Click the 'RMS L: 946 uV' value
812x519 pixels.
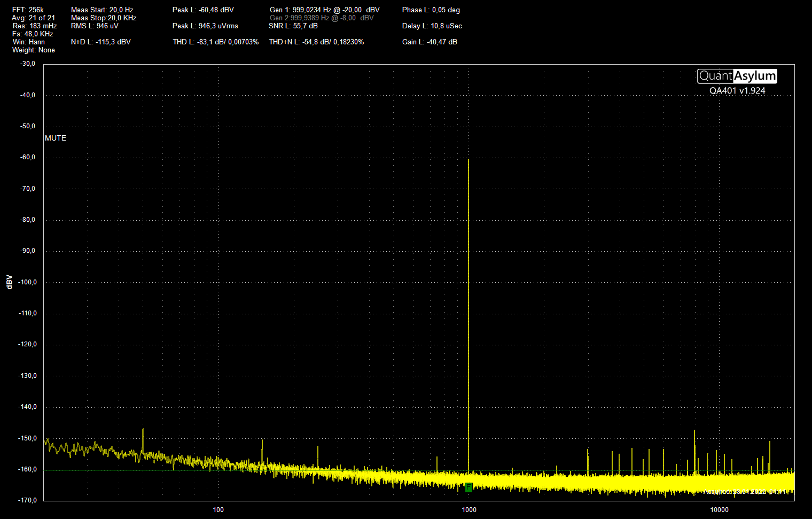point(95,26)
